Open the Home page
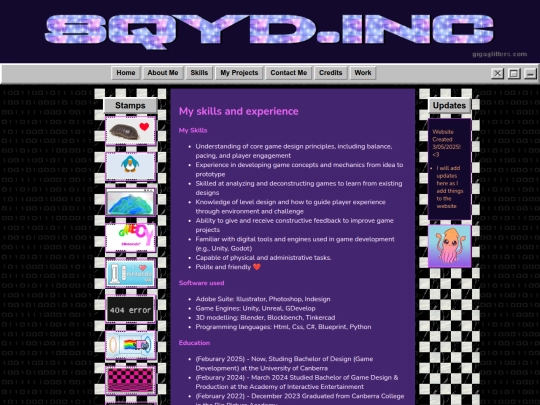 (126, 73)
